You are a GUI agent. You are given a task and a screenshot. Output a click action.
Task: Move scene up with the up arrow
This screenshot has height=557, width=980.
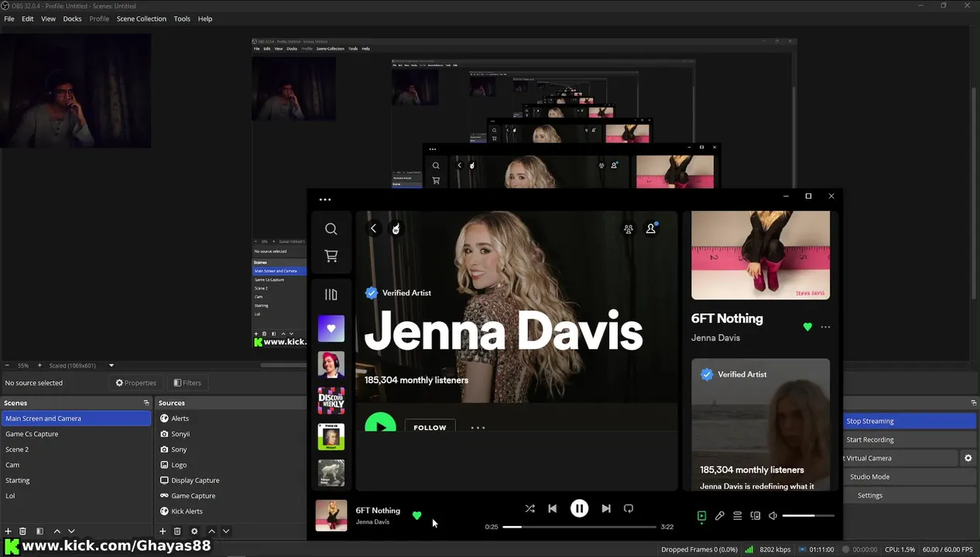57,531
